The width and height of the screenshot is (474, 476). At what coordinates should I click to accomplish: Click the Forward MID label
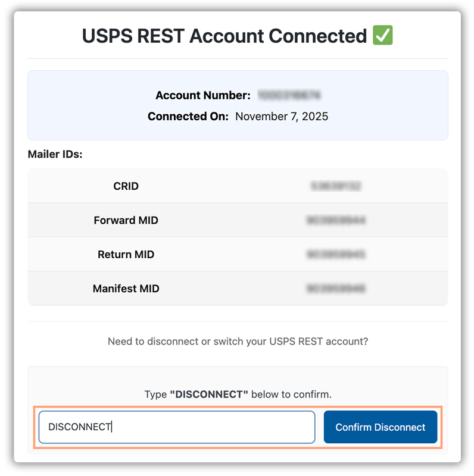click(126, 220)
